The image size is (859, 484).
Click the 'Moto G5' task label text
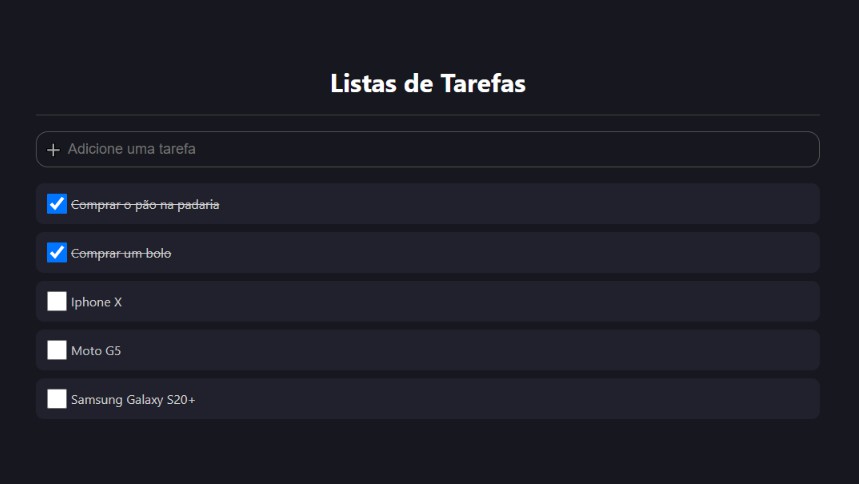tap(96, 351)
